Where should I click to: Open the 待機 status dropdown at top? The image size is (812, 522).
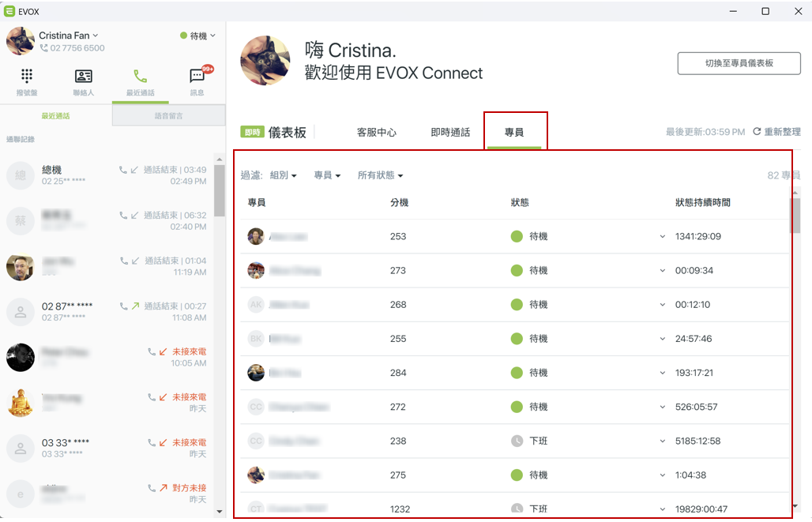point(197,36)
